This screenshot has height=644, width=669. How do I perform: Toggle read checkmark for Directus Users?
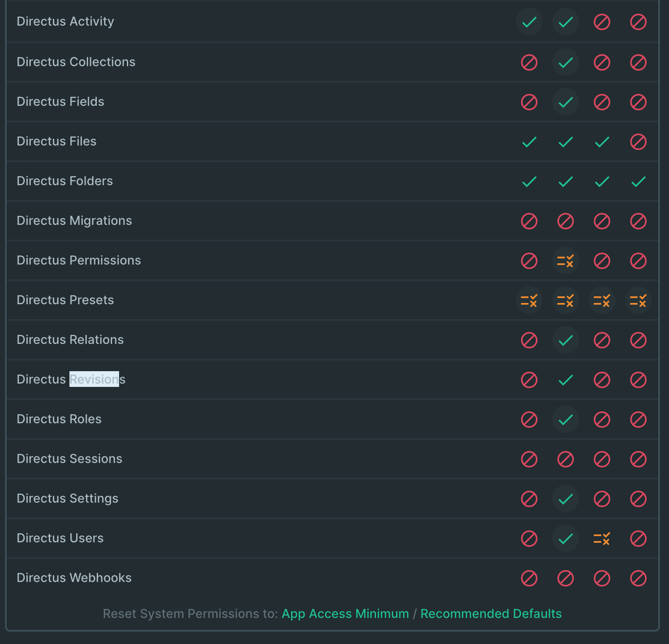(566, 538)
